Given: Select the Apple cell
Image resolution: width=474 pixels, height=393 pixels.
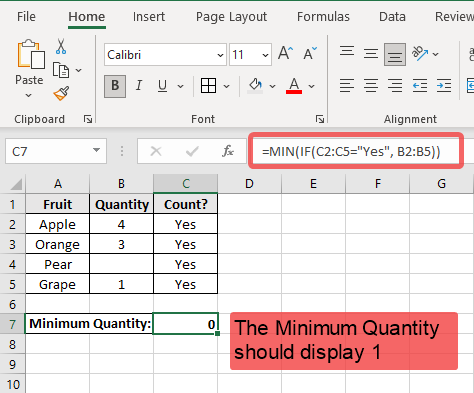Looking at the screenshot, I should coord(58,224).
